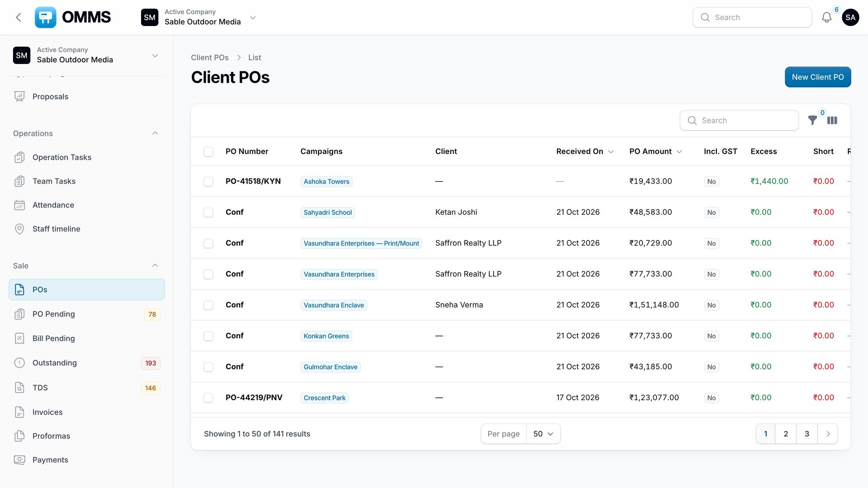Tick the select-all header checkbox

coord(208,151)
